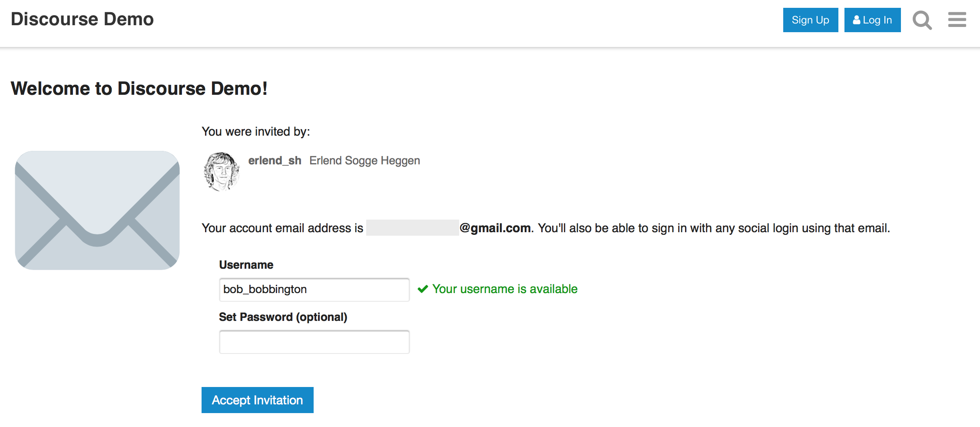This screenshot has width=980, height=427.
Task: Click erlend_sh's sketch avatar
Action: coord(222,171)
